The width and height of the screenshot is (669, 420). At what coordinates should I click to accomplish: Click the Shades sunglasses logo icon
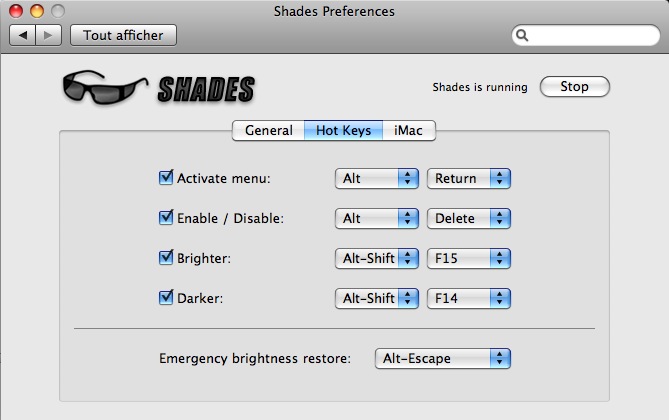pyautogui.click(x=100, y=88)
